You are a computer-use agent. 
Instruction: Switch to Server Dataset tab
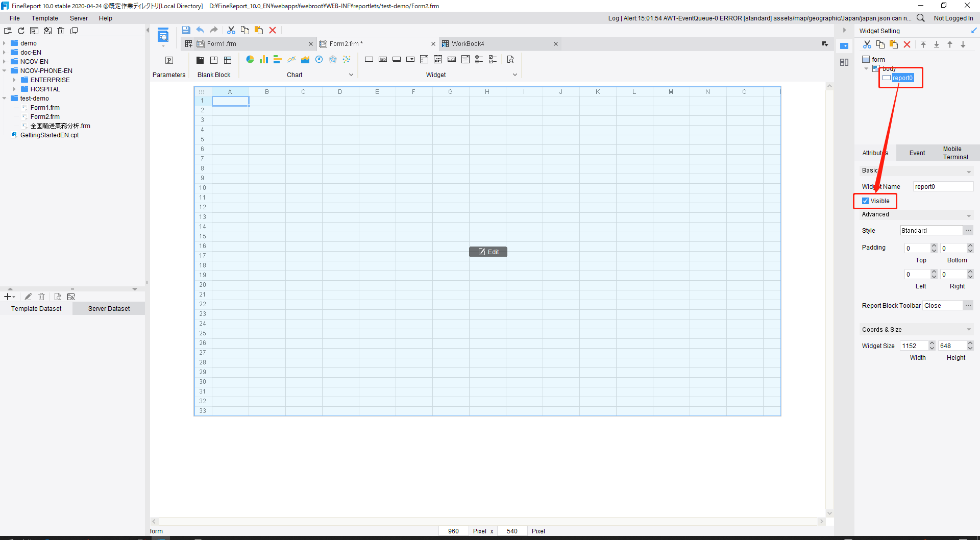[x=109, y=309]
